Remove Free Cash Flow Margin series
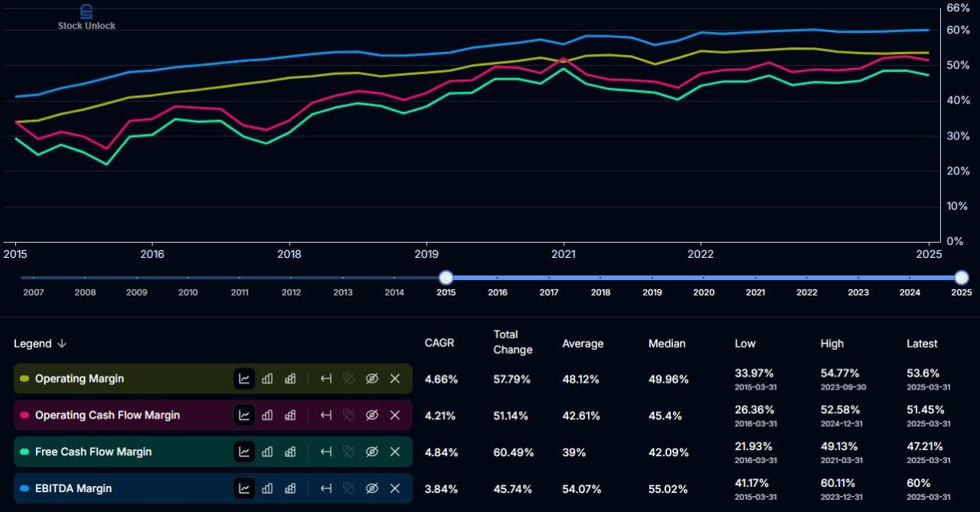 (395, 452)
